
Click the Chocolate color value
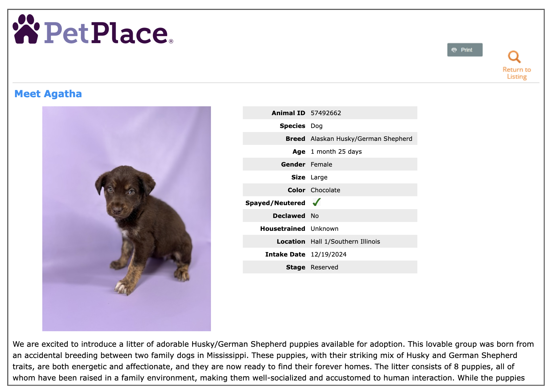click(x=325, y=190)
